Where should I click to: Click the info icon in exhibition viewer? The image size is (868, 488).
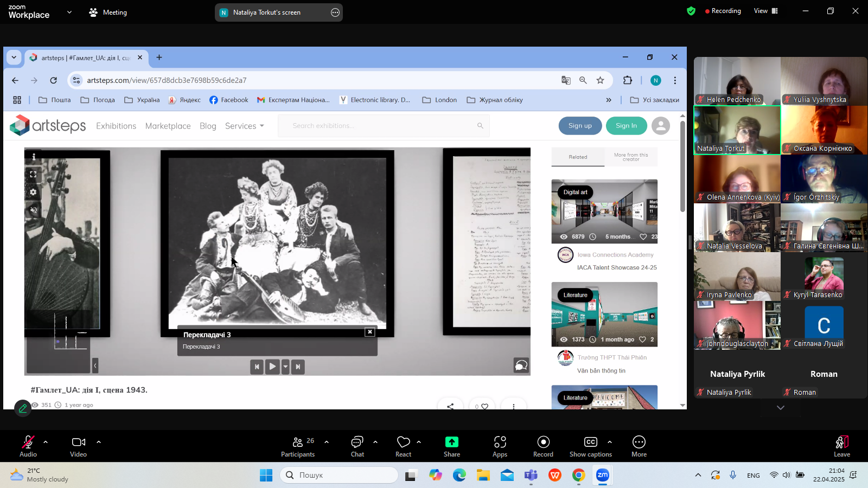point(34,157)
